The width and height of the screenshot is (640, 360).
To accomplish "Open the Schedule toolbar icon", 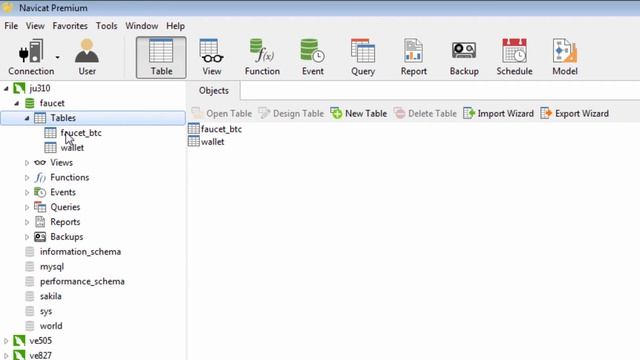I will click(514, 57).
